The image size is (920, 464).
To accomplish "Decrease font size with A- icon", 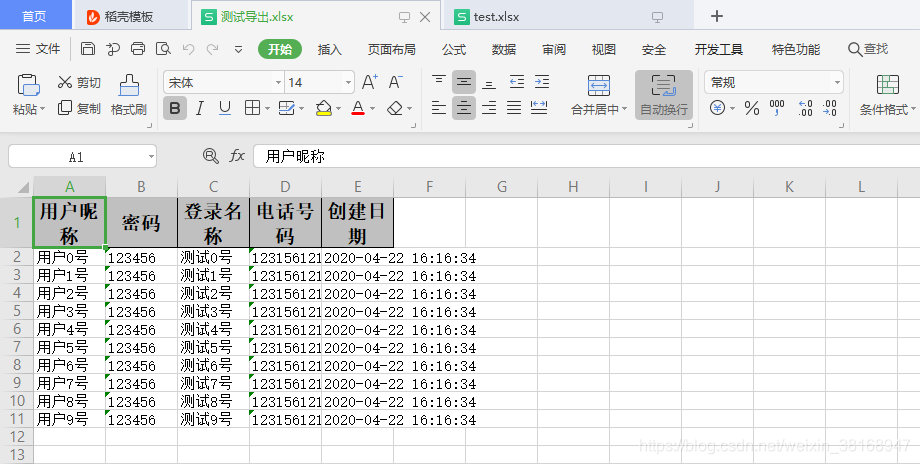I will click(395, 82).
